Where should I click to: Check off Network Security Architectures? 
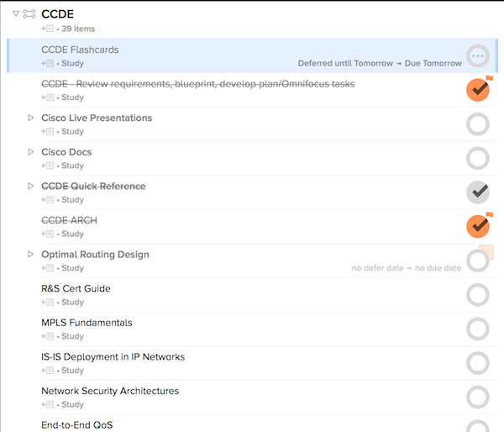[x=478, y=397]
